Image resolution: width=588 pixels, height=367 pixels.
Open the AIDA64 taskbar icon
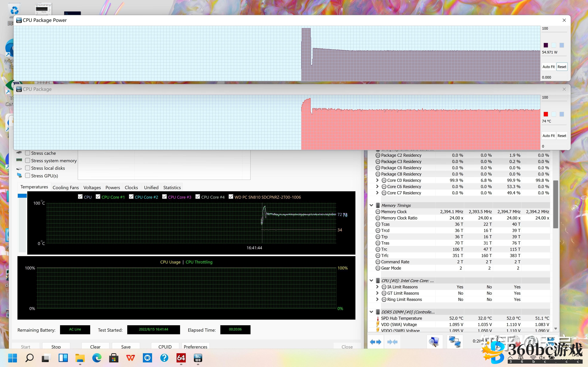tap(181, 358)
